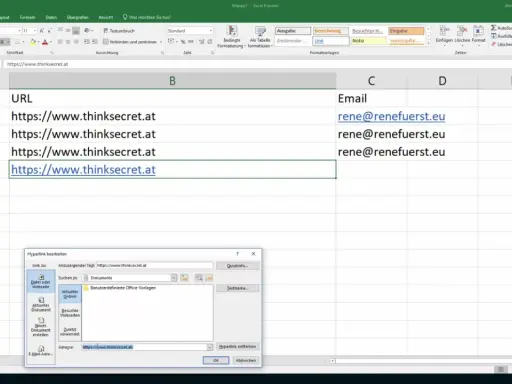Apply the Link cell style
512x384 pixels.
point(331,41)
